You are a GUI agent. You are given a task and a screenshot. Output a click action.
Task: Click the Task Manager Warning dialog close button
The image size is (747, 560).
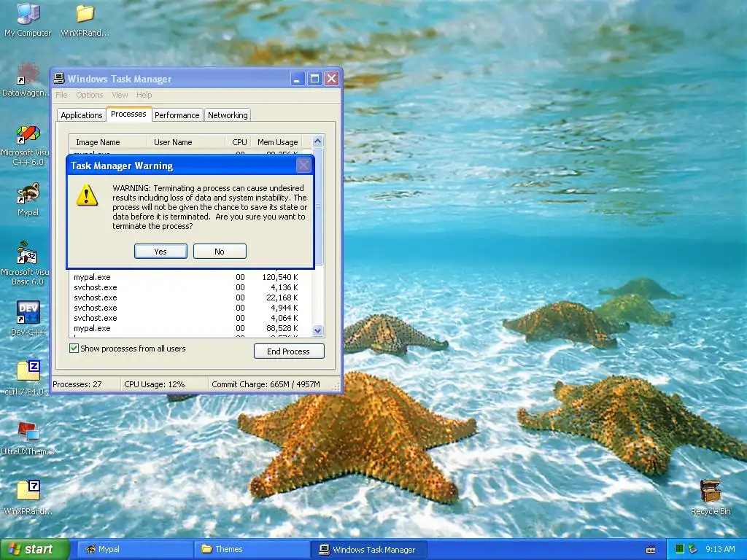303,166
